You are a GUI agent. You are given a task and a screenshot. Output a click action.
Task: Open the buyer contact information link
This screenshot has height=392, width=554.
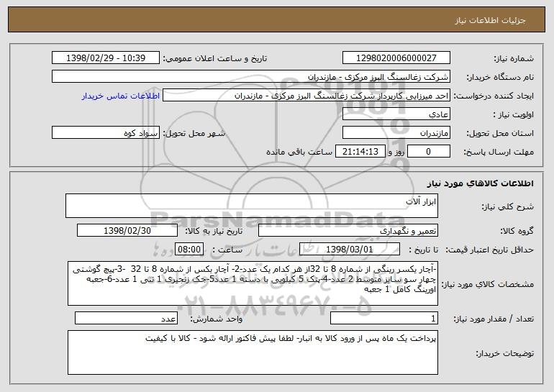120,96
